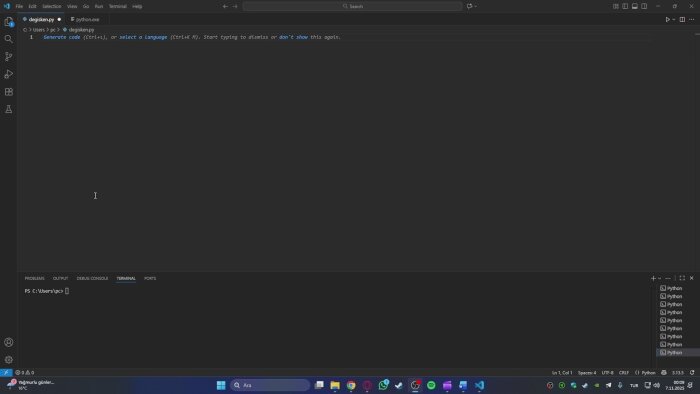Viewport: 700px width, 394px height.
Task: Open the Search view in activity bar
Action: pyautogui.click(x=8, y=39)
